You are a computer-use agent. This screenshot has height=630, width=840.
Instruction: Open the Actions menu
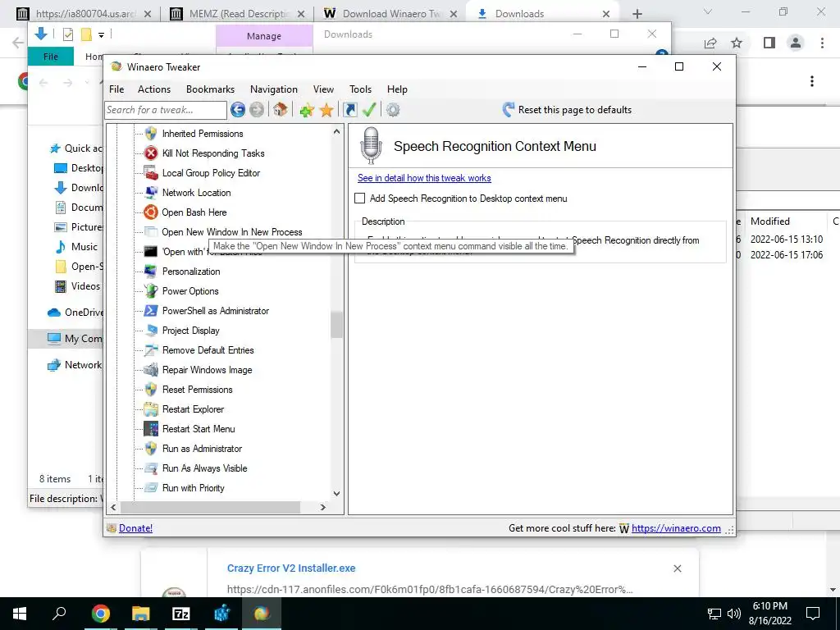point(154,89)
